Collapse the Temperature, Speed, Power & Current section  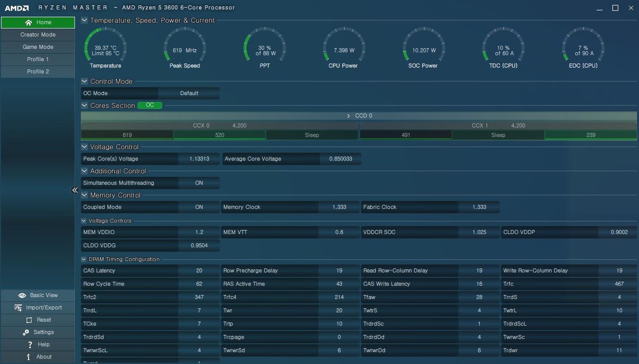(x=84, y=20)
